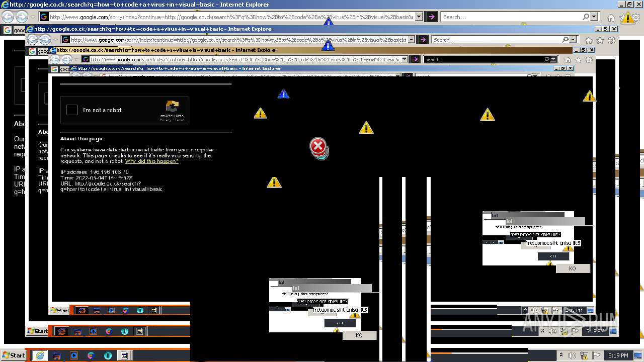Click the gray KO button in right lol dialog
The image size is (644, 362).
click(573, 268)
